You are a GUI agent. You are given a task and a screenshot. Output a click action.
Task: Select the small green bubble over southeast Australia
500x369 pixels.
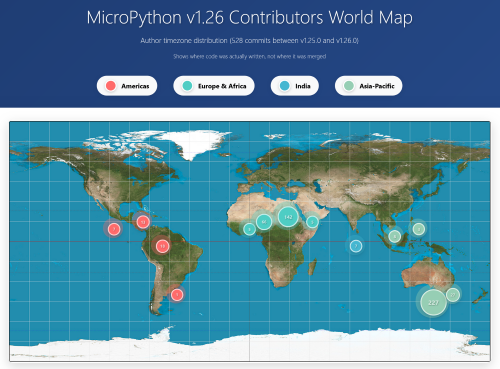(453, 295)
